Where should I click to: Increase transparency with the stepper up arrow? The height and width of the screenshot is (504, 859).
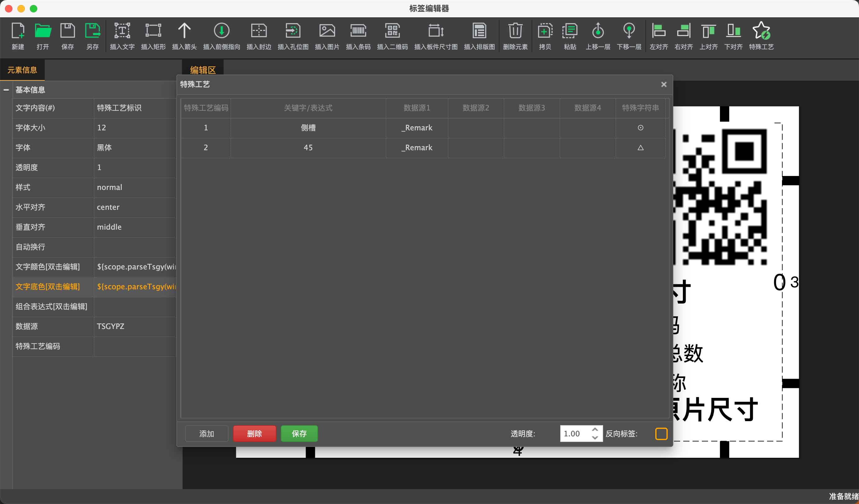click(x=595, y=430)
